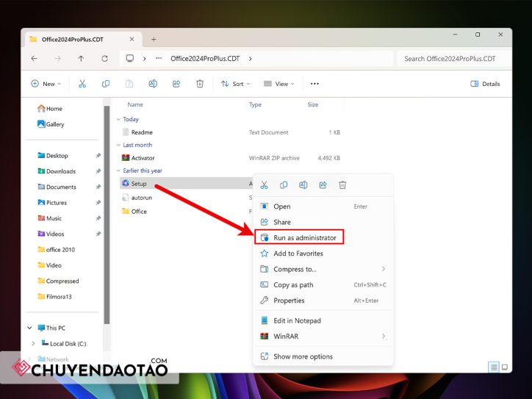The image size is (532, 399).
Task: Collapse the Earlier this year group
Action: pos(118,170)
